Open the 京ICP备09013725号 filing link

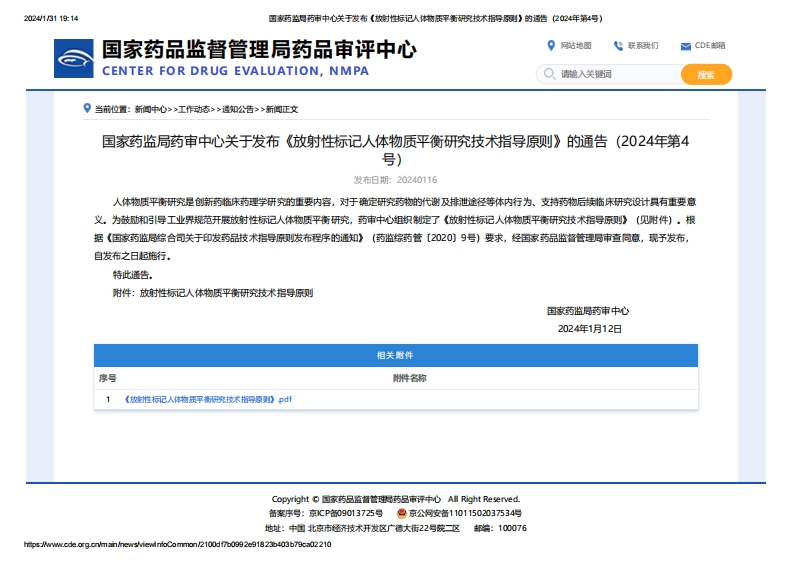(346, 513)
